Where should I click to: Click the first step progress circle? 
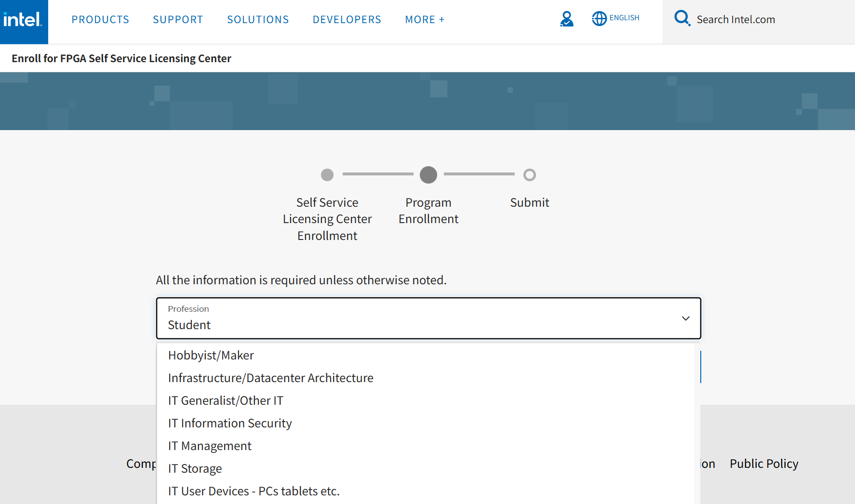pyautogui.click(x=327, y=175)
